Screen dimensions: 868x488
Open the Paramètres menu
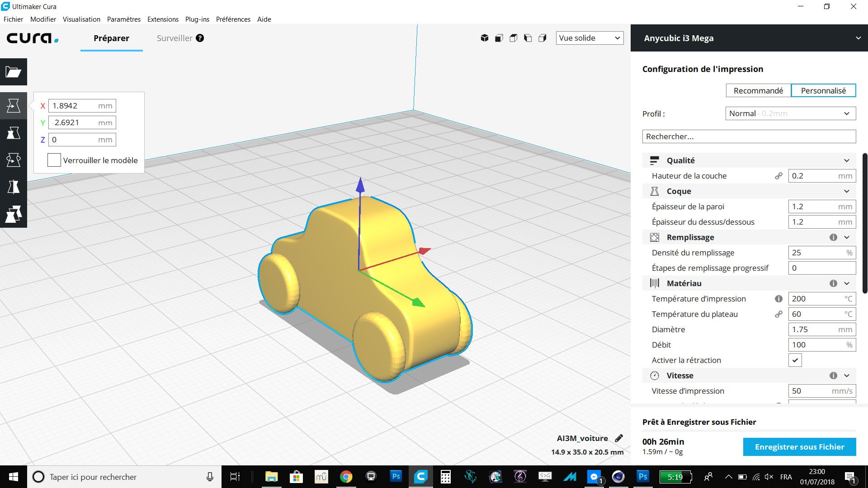point(123,19)
